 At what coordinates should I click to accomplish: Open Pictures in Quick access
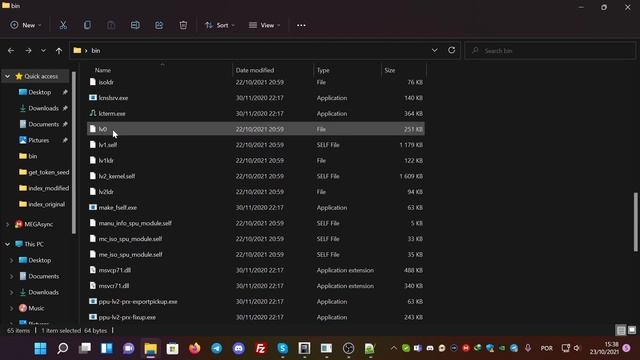point(39,140)
